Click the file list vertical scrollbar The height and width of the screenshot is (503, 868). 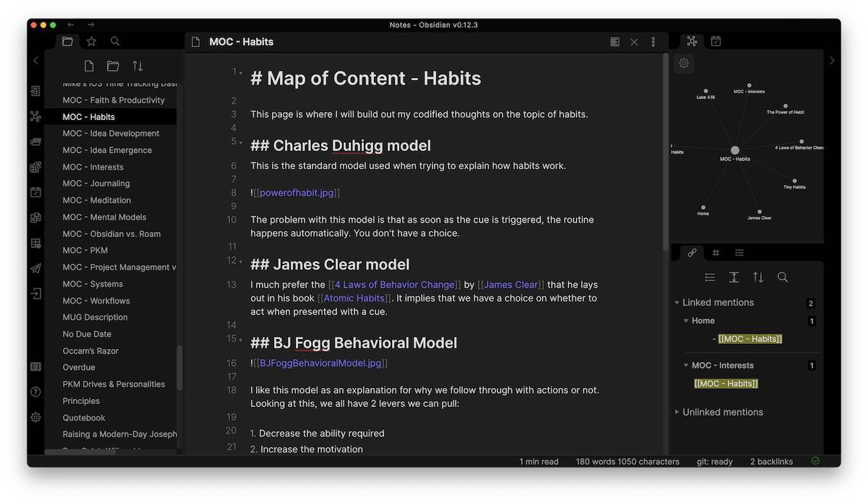[179, 367]
